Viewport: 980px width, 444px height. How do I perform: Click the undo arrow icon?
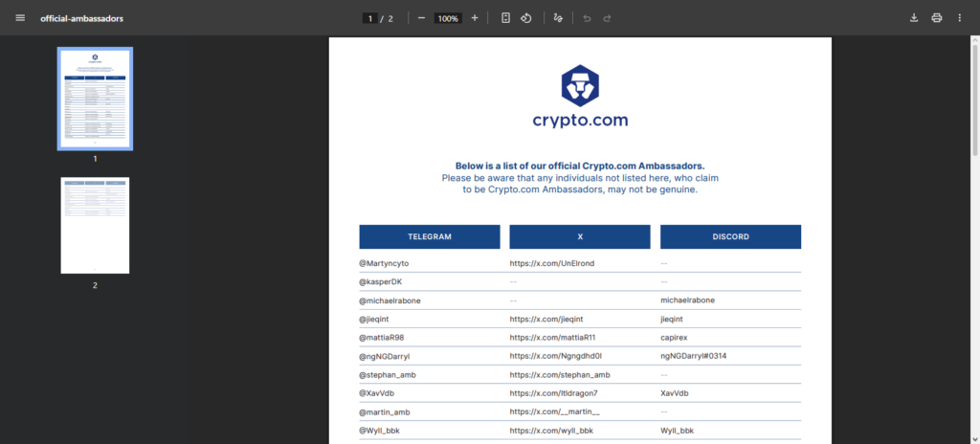pyautogui.click(x=587, y=18)
